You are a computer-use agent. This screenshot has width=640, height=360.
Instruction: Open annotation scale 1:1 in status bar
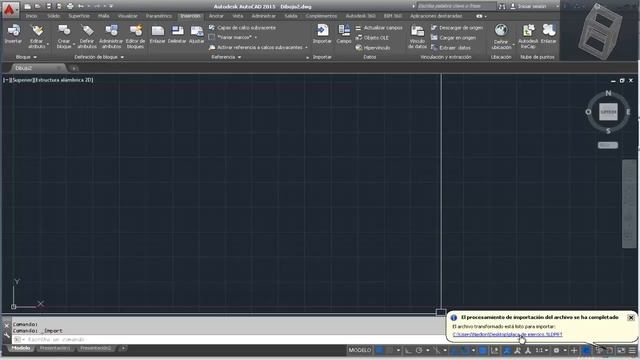coord(541,350)
